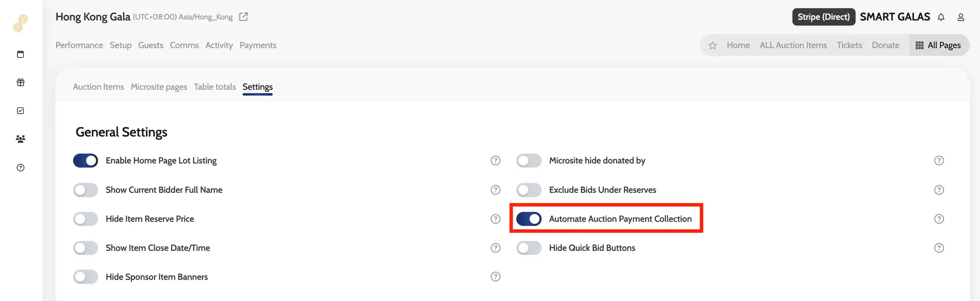980x301 pixels.
Task: Open the Payments menu item
Action: tap(258, 45)
